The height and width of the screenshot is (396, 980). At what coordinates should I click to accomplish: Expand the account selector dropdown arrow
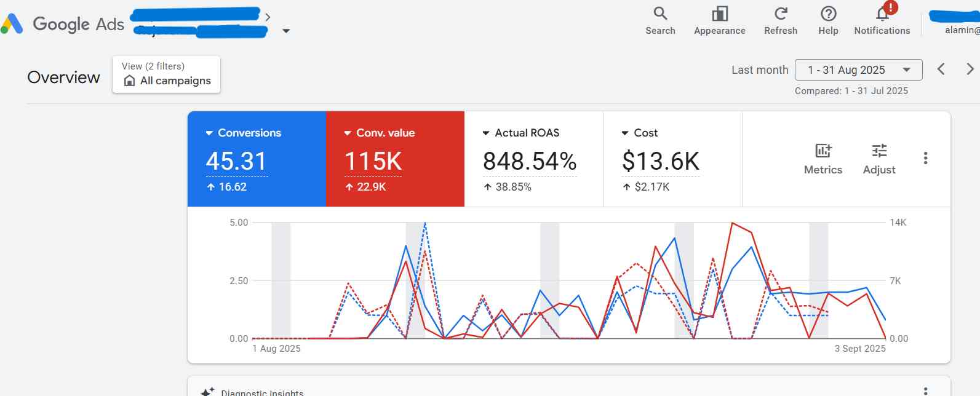click(286, 31)
